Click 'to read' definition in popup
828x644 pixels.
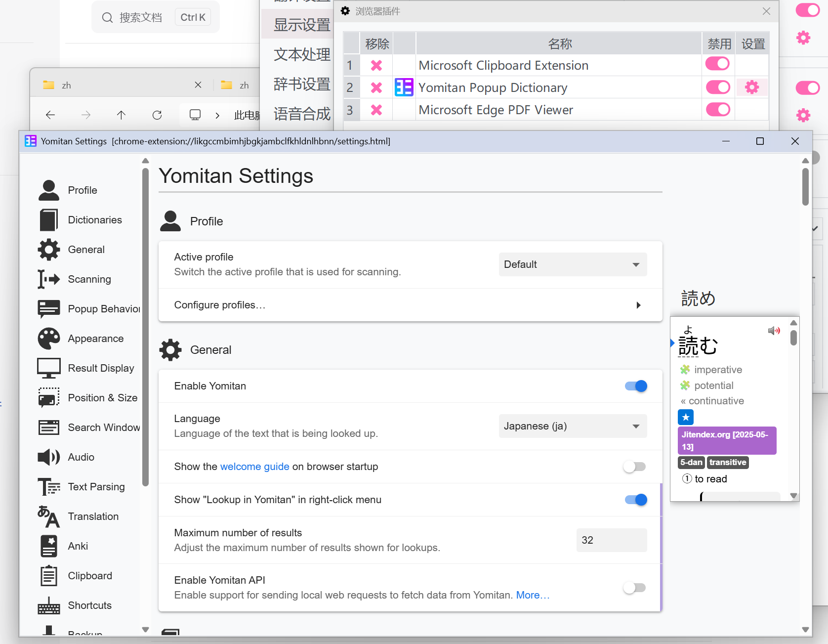point(710,479)
